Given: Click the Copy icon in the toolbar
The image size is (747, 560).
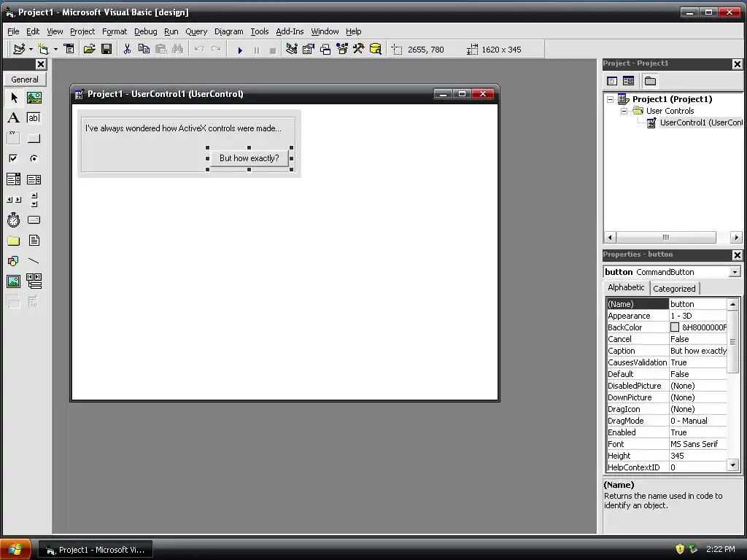Looking at the screenshot, I should click(x=144, y=49).
